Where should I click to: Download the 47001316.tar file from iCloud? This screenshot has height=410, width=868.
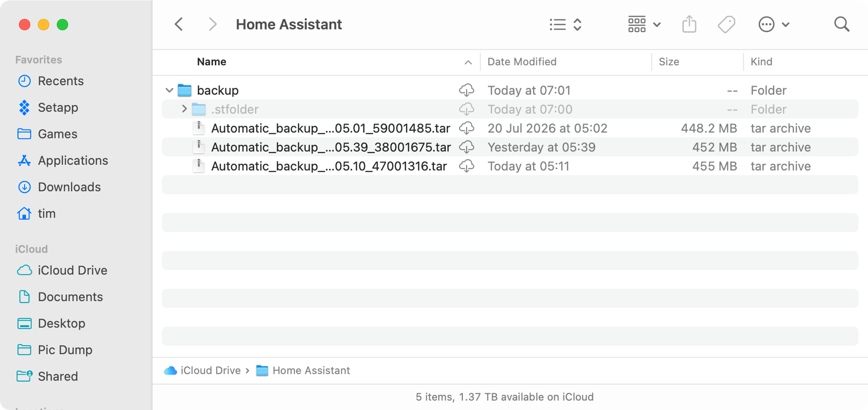tap(467, 166)
